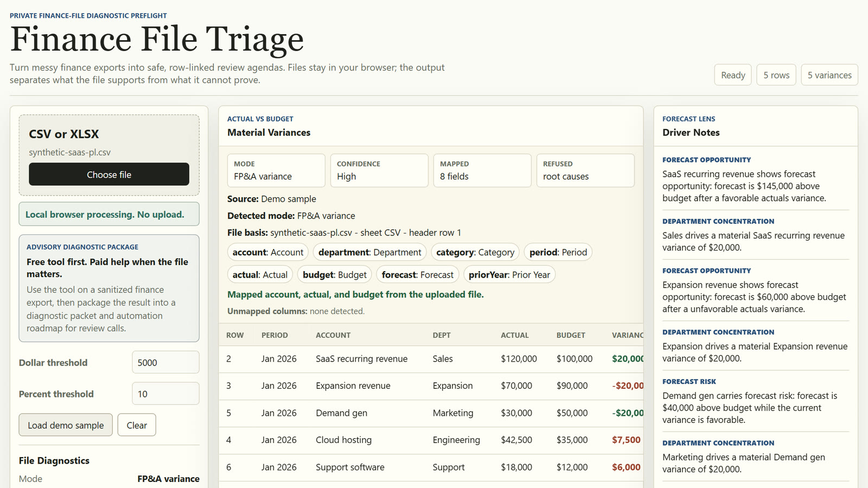Screen dimensions: 868x488
Task: Click the $7,500 variance value
Action: pyautogui.click(x=626, y=440)
